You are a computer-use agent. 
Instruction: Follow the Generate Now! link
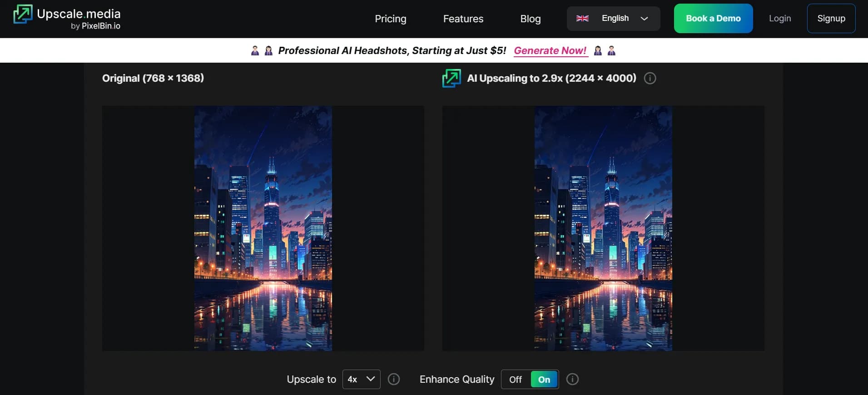click(x=550, y=51)
